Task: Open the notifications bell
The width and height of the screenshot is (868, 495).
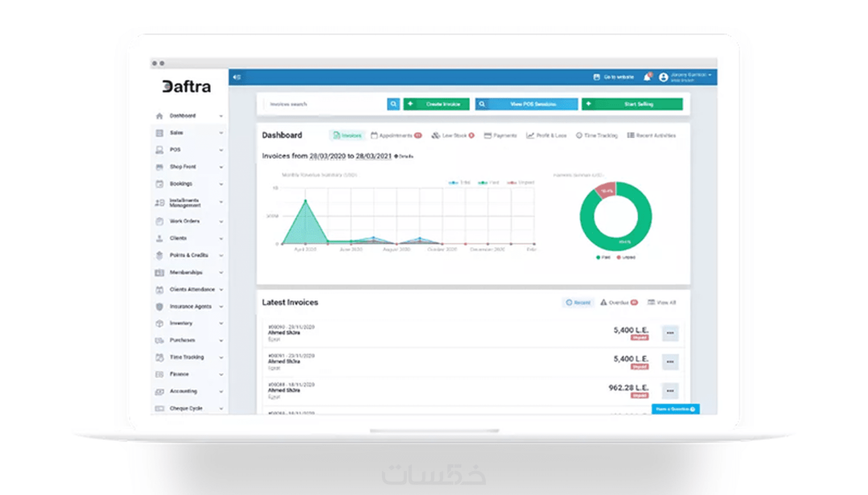Action: point(647,77)
